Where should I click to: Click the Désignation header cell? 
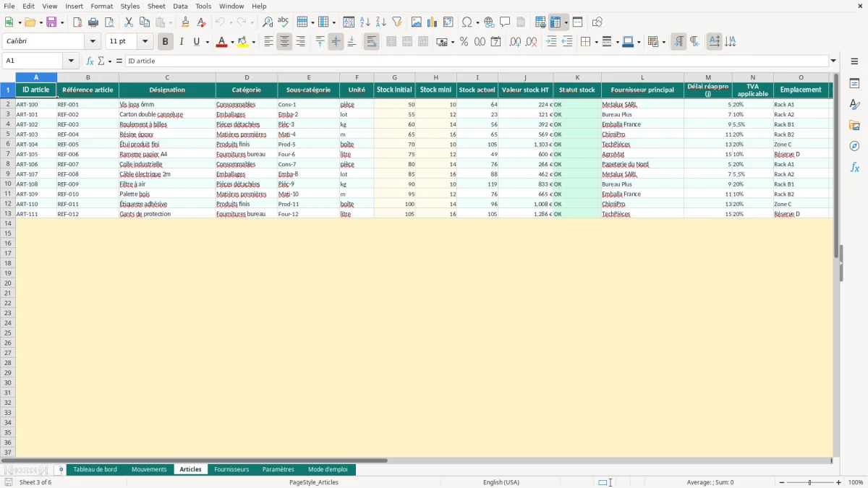167,90
